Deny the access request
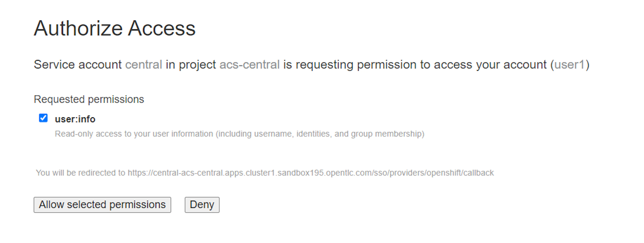This screenshot has width=644, height=243. click(x=202, y=205)
